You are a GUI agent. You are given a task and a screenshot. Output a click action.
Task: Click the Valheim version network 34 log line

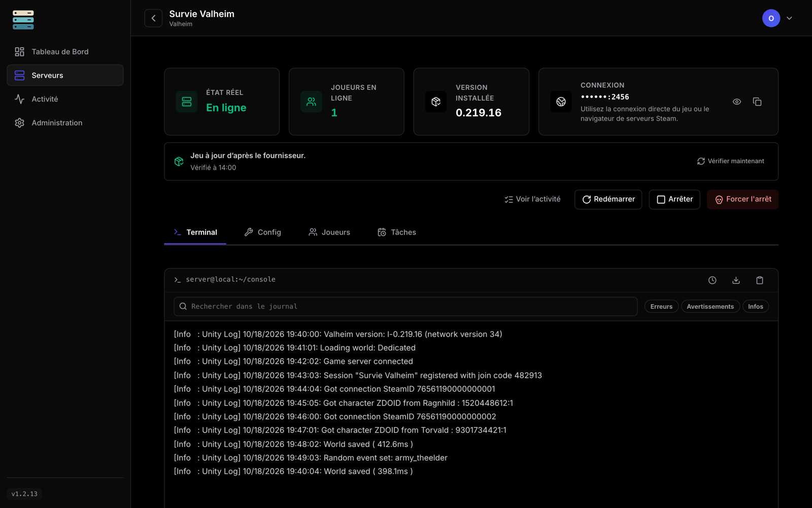338,334
